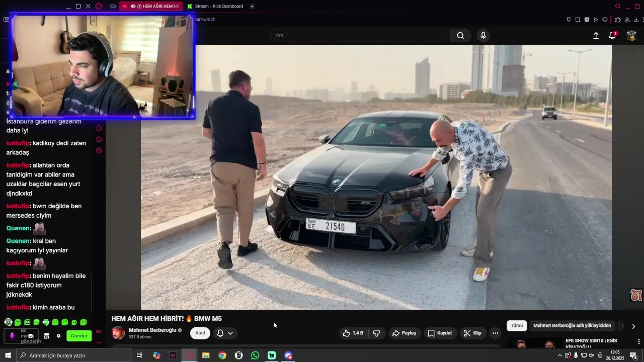Launch Google Chrome from the taskbar
The image size is (644, 362).
pyautogui.click(x=222, y=355)
